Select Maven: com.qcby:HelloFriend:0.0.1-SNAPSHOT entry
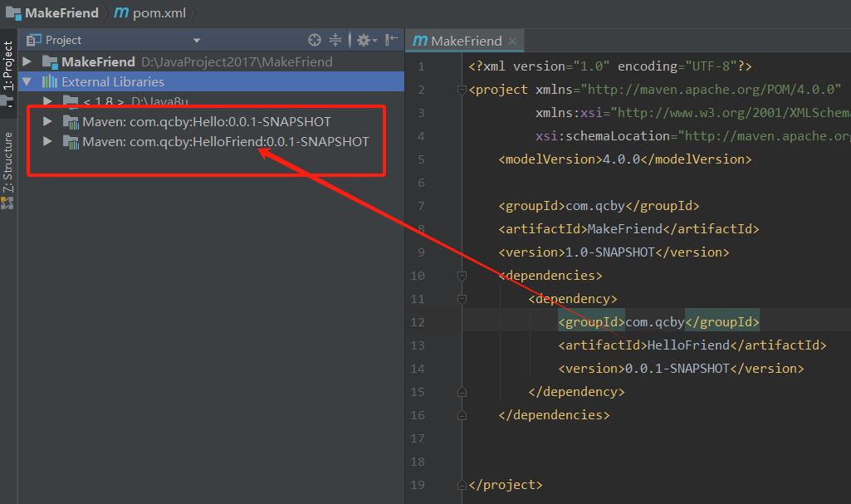851x504 pixels. click(x=226, y=142)
